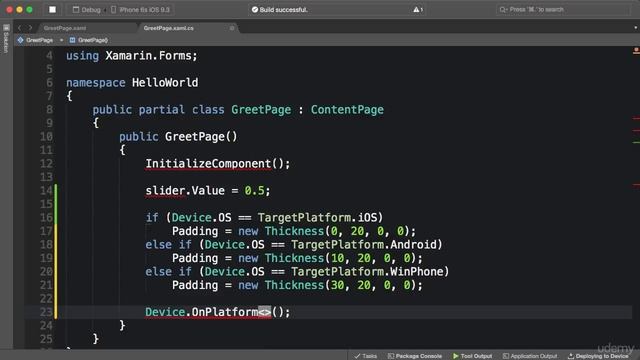Open the Tool Output pad
Screen dimensions: 640x360
473,356
